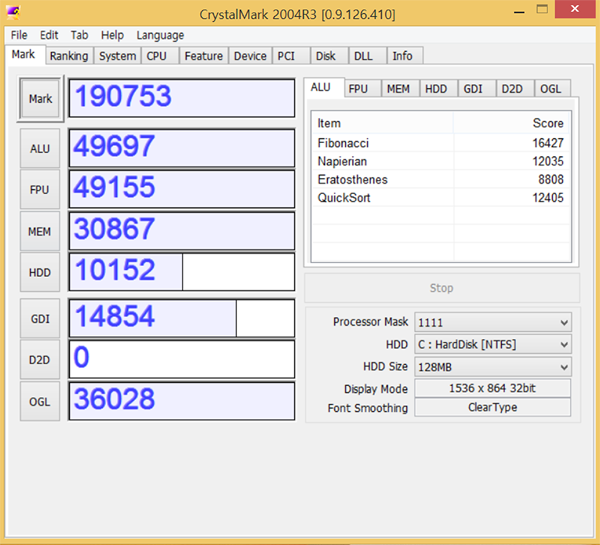
Task: Click the Score column header
Action: pos(512,123)
